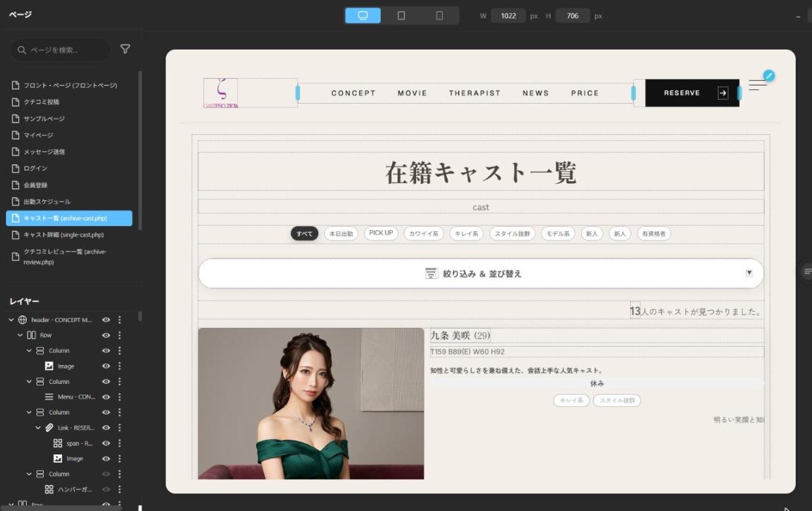Click the sort icon beside 絞り込み & 並び替え
812x511 pixels.
tap(431, 274)
